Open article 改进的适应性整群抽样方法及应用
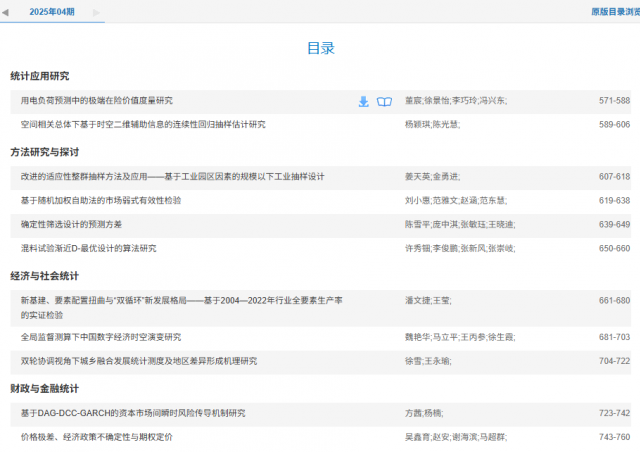Viewport: 640px width, 452px height. click(x=172, y=177)
